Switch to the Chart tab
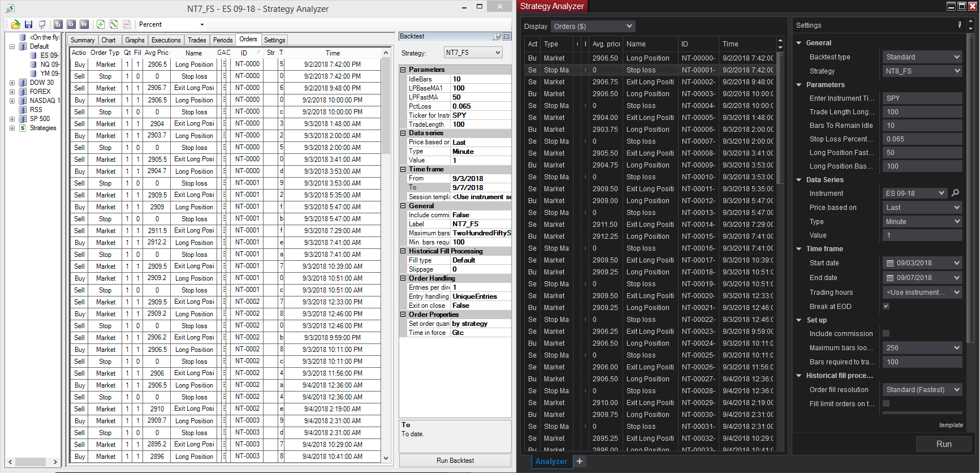Viewport: 980px width, 473px height. pos(109,40)
